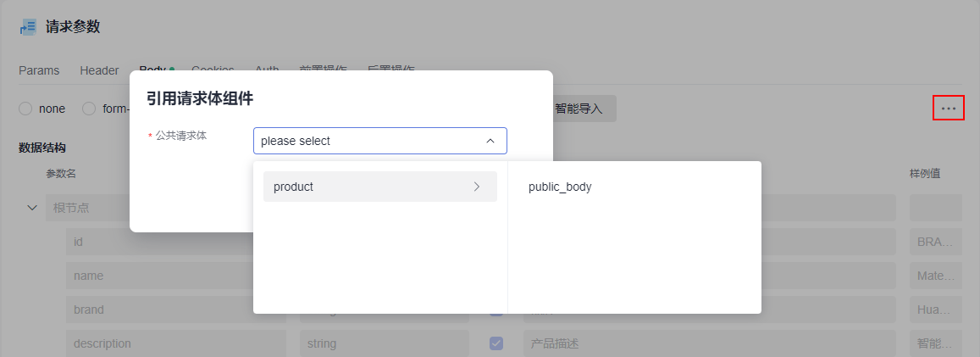Viewport: 980px width, 357px height.
Task: Expand the product submenu chevron
Action: click(x=477, y=187)
